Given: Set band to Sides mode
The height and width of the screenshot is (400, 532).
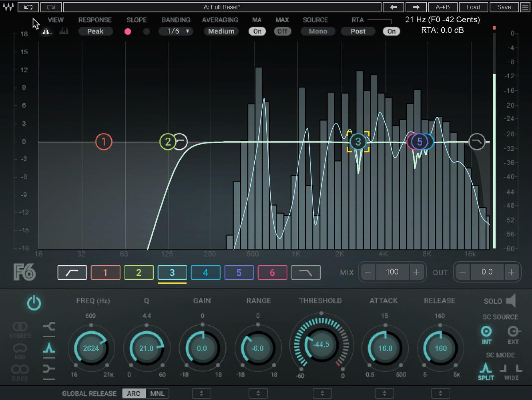Looking at the screenshot, I should click(x=20, y=372).
